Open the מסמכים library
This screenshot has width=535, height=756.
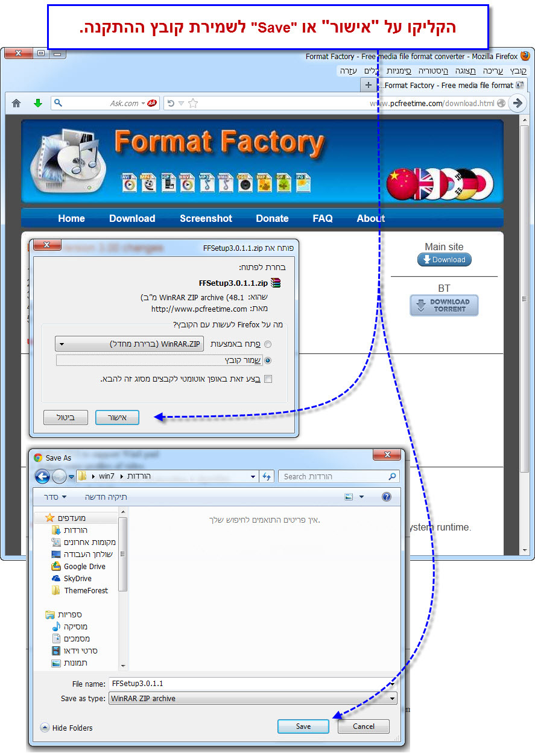[71, 638]
